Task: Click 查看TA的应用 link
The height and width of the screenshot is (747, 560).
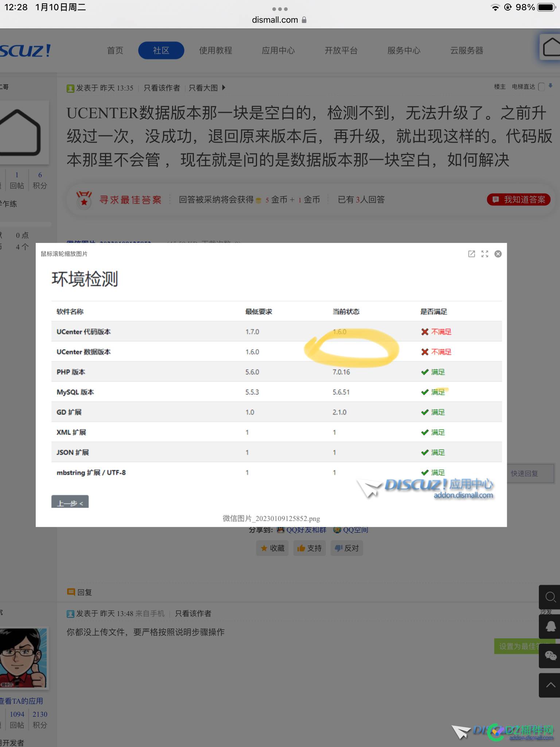Action: tap(21, 701)
